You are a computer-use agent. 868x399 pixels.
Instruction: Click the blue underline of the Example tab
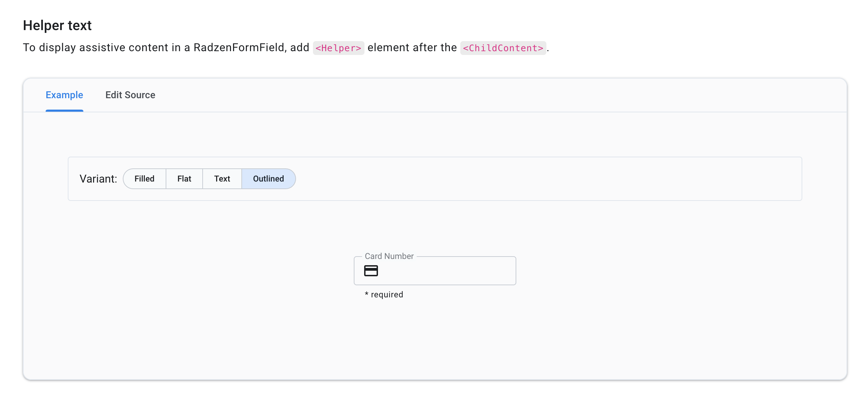click(64, 111)
